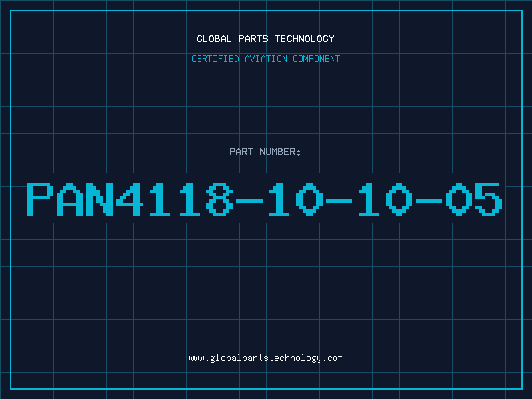Select the word COMPONENT in the subtitle
Screen dimensions: 532x399
click(317, 59)
